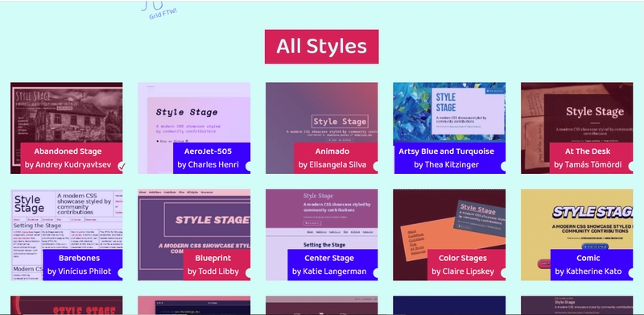Open the Comic style by Katherine Kato

(x=588, y=265)
